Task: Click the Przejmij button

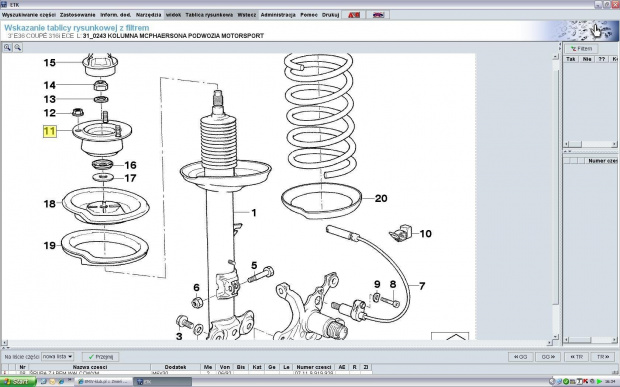Action: pos(100,357)
